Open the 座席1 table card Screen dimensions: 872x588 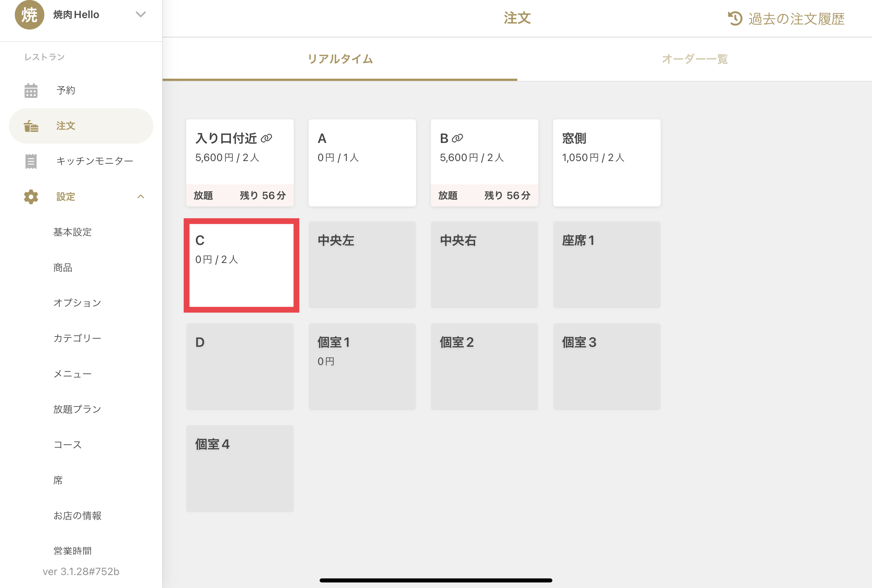pos(607,265)
